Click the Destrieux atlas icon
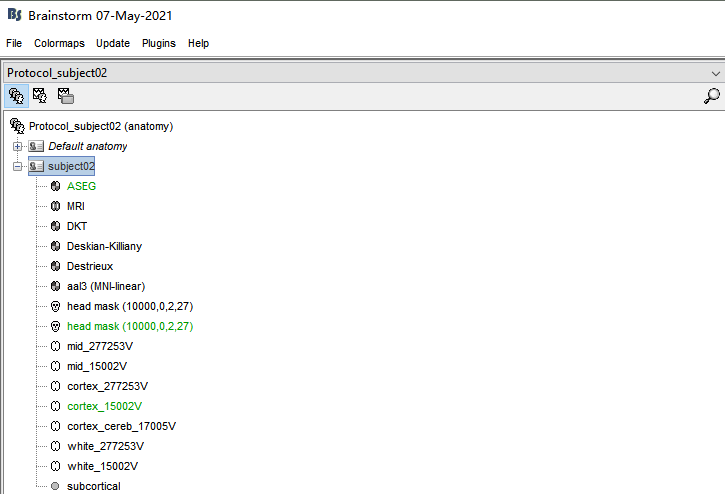Screen dimensions: 725x494 click(x=55, y=266)
